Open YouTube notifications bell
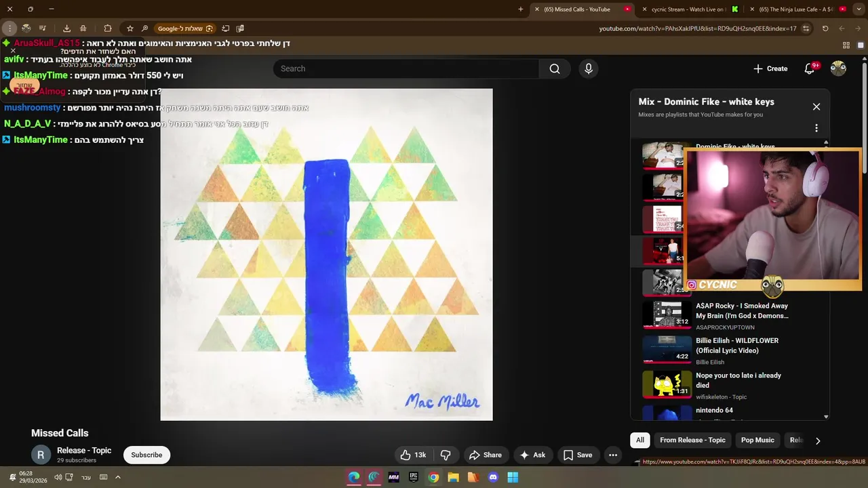Viewport: 868px width, 488px height. coord(810,68)
